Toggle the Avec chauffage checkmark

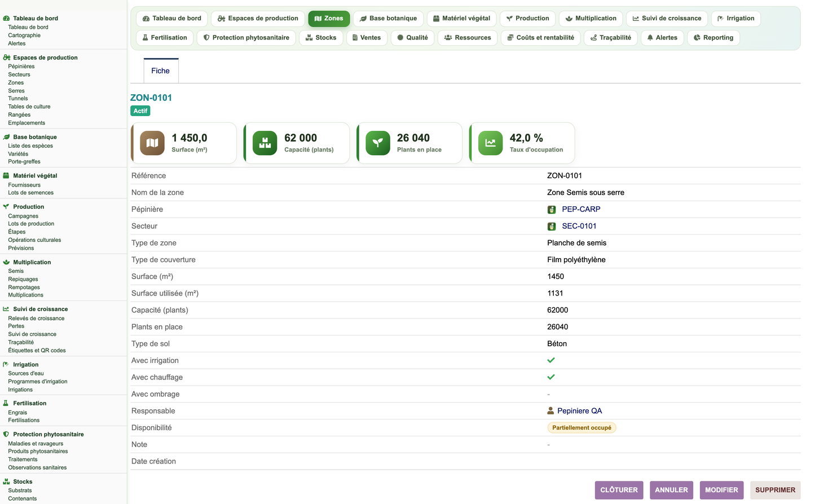[551, 377]
